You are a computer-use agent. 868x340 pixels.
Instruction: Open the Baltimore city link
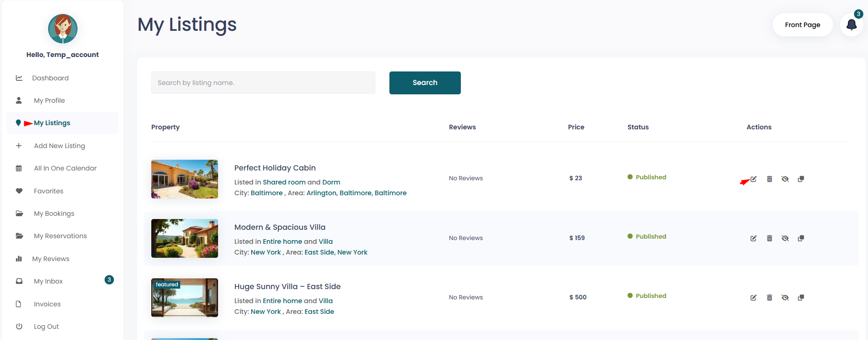click(x=267, y=193)
